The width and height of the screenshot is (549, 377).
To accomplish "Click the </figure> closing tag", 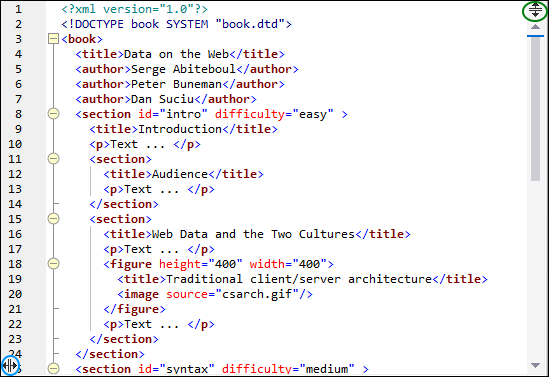I will click(x=134, y=309).
